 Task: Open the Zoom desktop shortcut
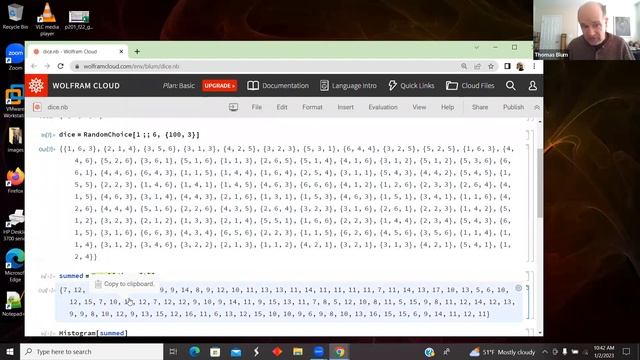coord(16,57)
